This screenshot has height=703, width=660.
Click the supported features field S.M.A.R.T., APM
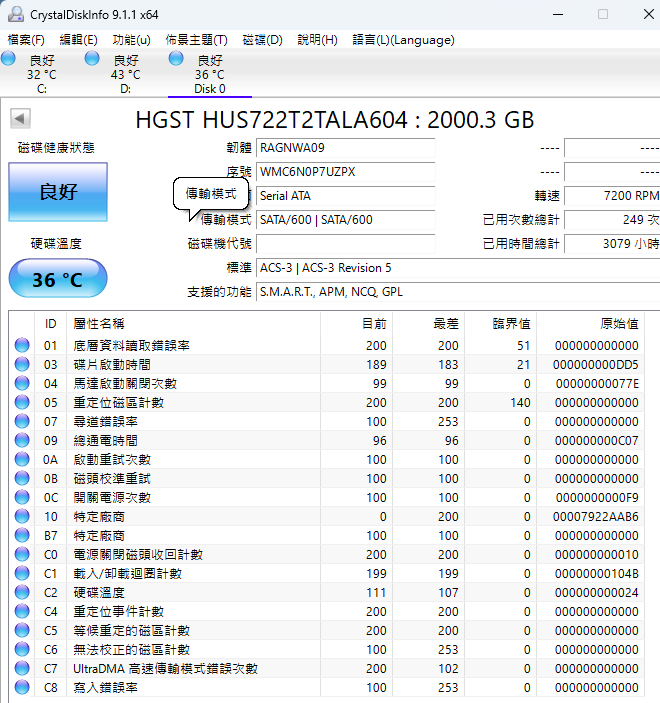click(x=458, y=292)
